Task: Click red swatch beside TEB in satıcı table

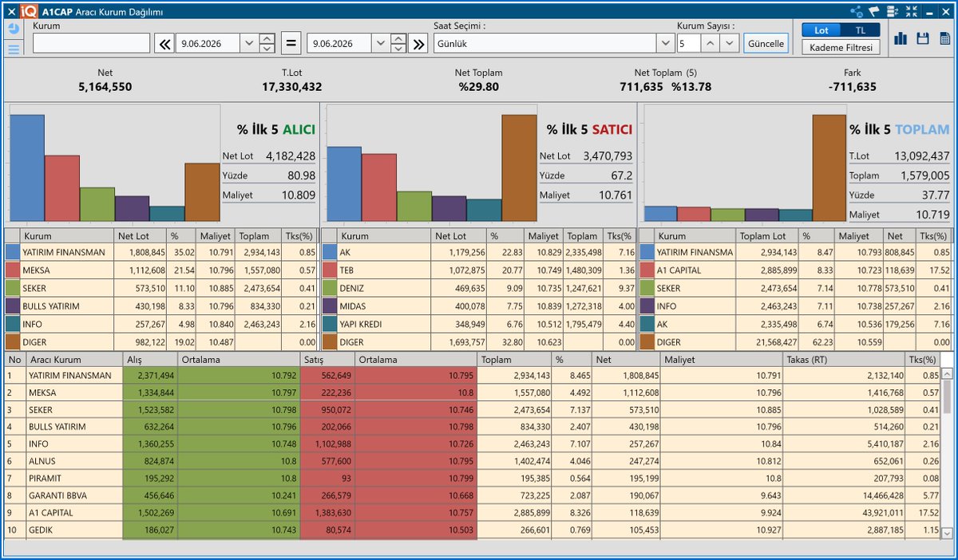Action: (x=329, y=270)
